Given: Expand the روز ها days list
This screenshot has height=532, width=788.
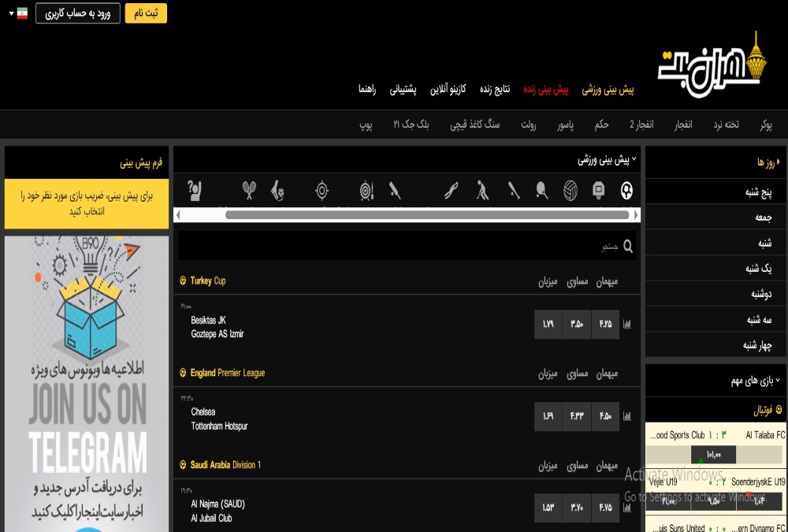Looking at the screenshot, I should (768, 162).
